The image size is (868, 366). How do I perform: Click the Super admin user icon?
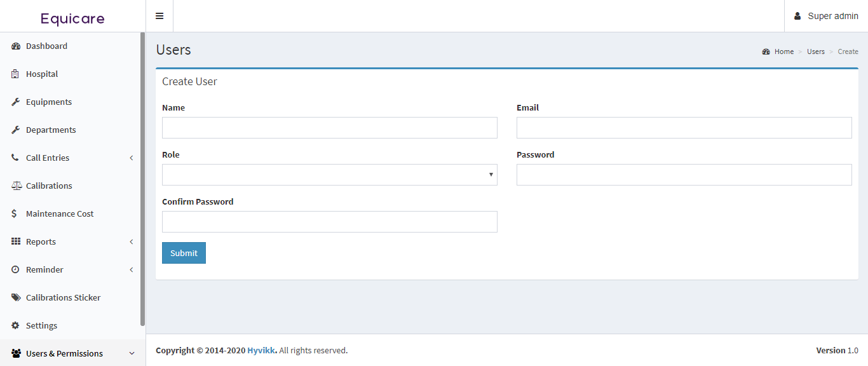[x=797, y=16]
